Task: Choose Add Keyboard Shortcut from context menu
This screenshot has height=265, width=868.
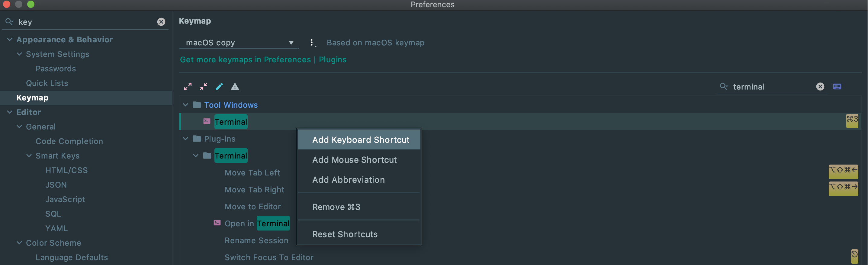Action: pos(361,140)
